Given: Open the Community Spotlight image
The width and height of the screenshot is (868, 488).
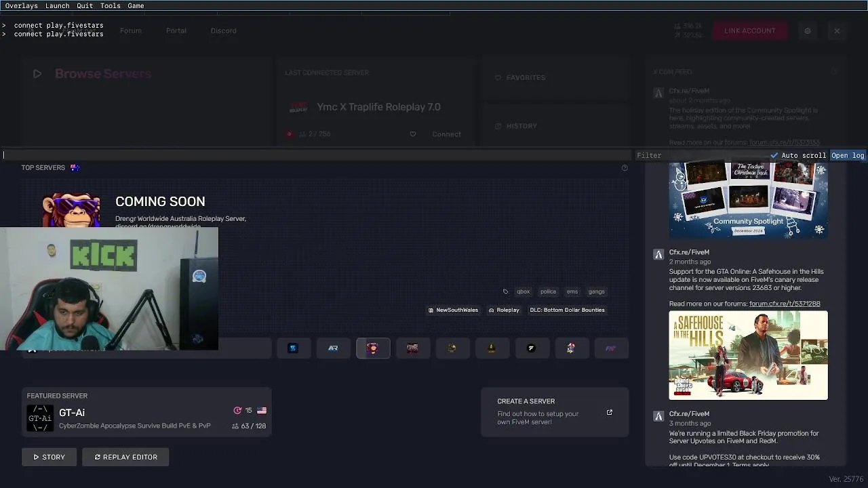Looking at the screenshot, I should tap(749, 200).
